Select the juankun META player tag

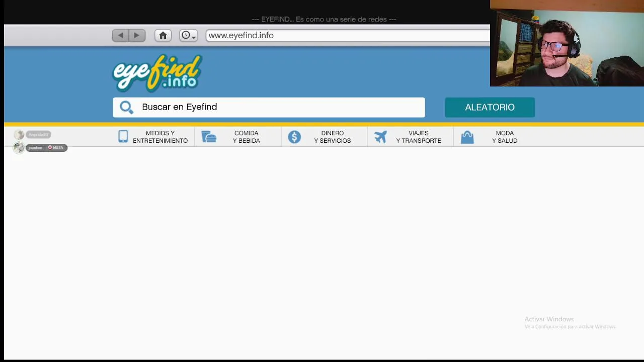point(46,148)
